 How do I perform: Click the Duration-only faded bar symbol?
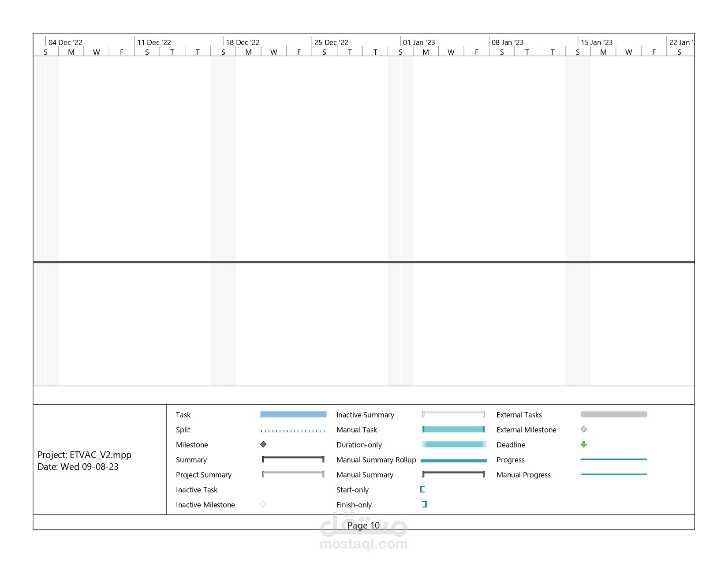click(453, 444)
